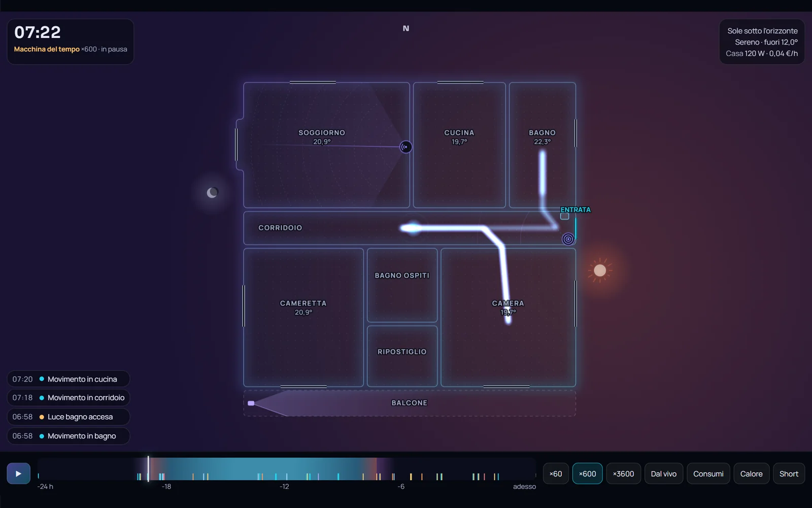Click the adesso label on timeline

click(x=524, y=487)
